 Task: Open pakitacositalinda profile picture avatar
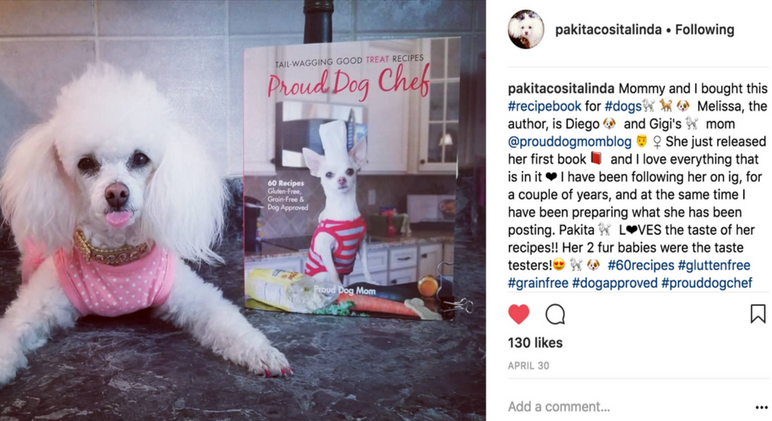[x=526, y=30]
